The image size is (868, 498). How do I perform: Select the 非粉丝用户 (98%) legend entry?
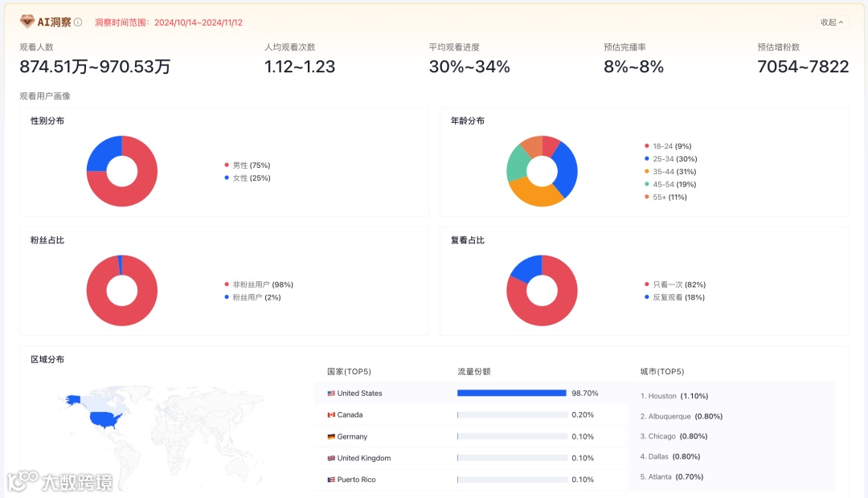point(259,284)
